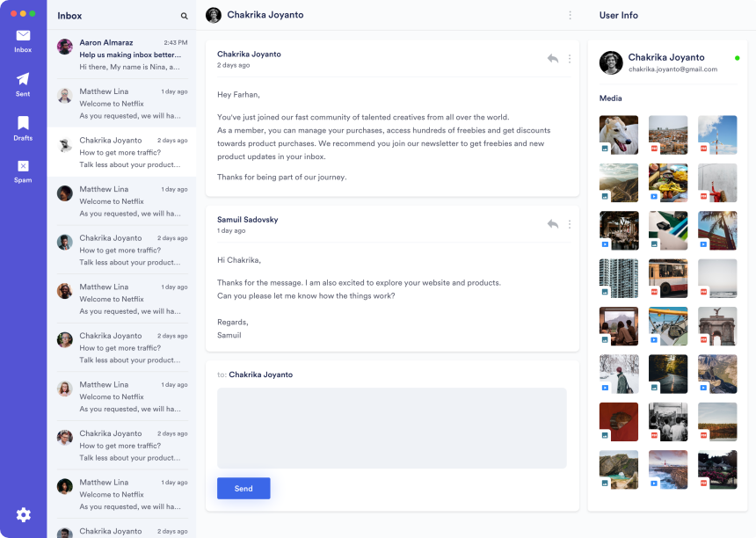Open the Spam folder
Viewport: 756px width, 538px height.
pyautogui.click(x=23, y=171)
